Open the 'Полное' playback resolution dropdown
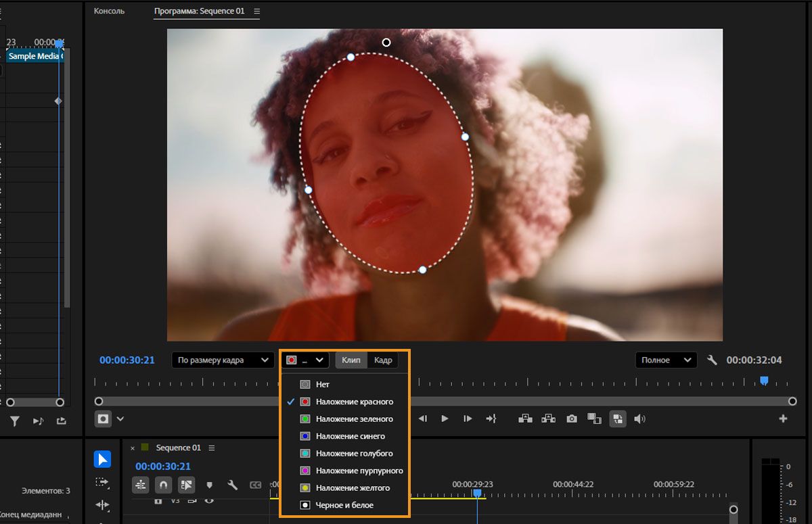 click(666, 360)
